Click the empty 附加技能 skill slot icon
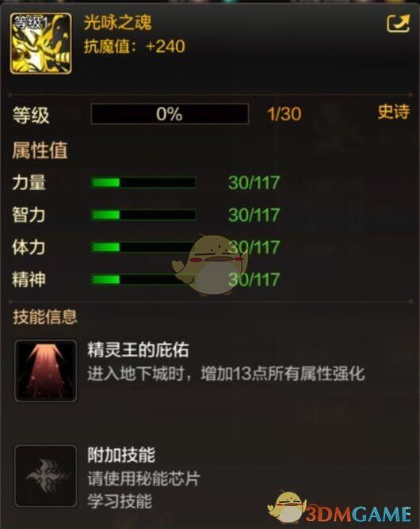 click(45, 476)
